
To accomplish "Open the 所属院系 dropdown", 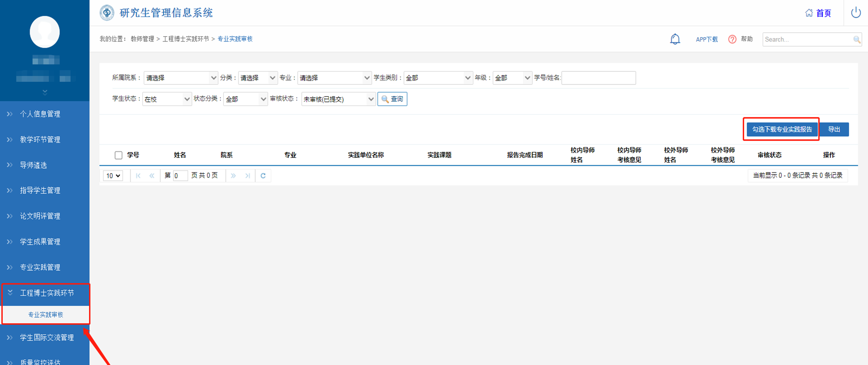I will [181, 78].
